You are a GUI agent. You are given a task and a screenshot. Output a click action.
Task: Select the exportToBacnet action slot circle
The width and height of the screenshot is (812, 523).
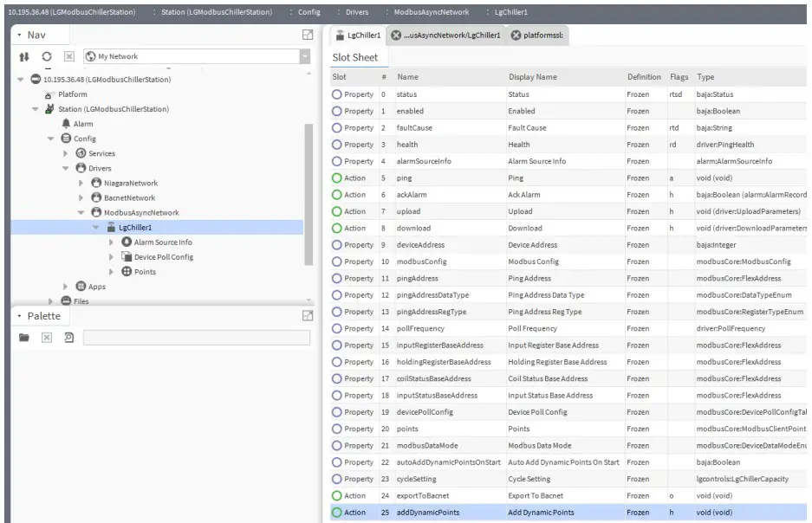(338, 496)
